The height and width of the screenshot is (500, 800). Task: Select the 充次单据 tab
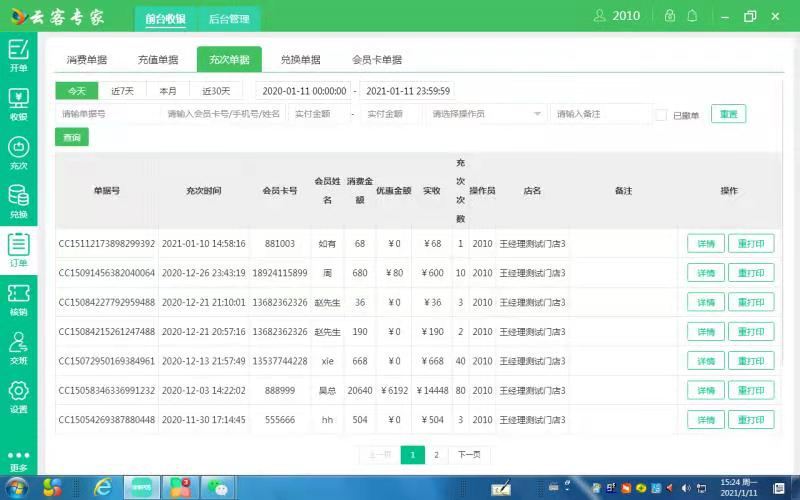point(229,60)
